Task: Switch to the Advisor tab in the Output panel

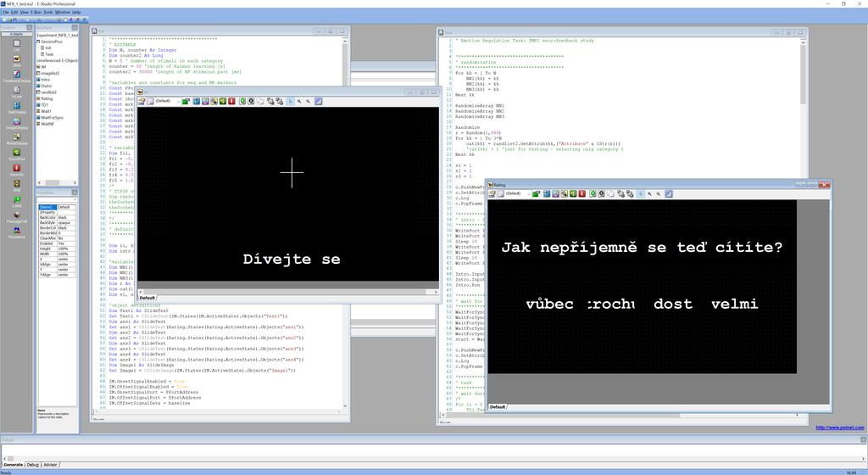Action: click(50, 465)
